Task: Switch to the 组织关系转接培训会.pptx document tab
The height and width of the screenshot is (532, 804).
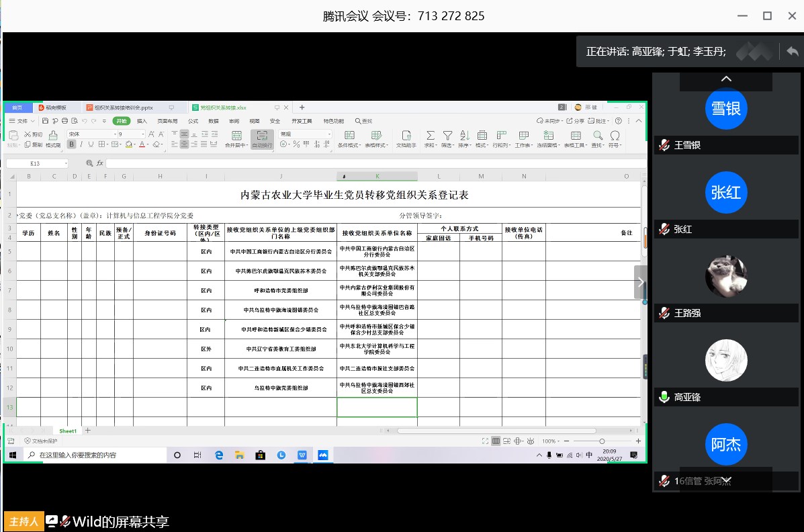Action: click(124, 107)
